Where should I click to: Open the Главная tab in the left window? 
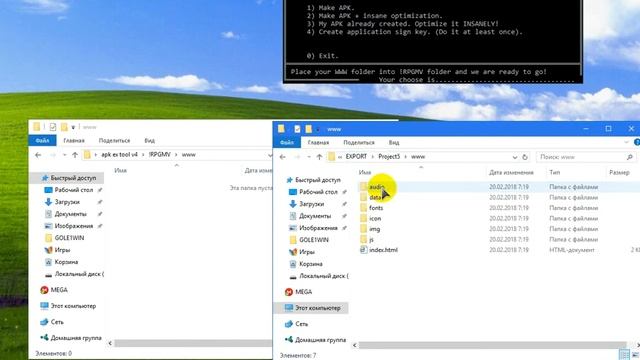[74, 140]
